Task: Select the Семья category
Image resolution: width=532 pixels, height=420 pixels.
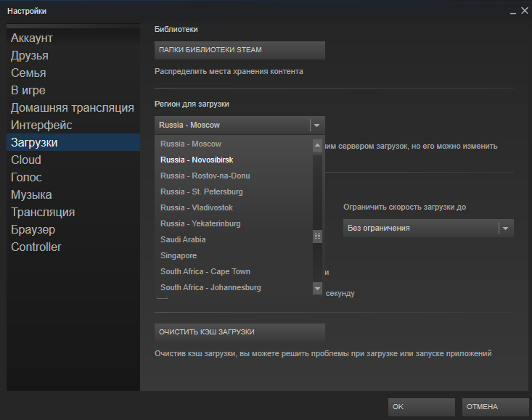Action: point(73,73)
